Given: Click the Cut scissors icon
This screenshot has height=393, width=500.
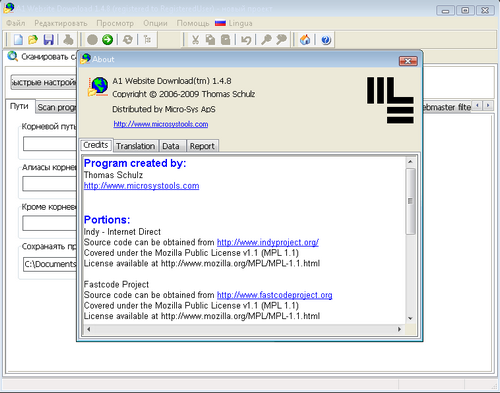Looking at the screenshot, I should tap(195, 40).
